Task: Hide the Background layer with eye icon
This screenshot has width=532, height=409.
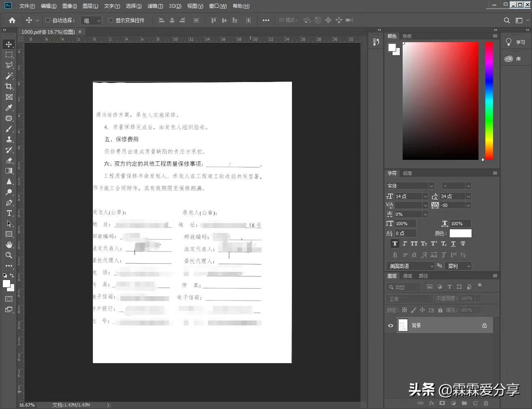Action: [x=390, y=325]
